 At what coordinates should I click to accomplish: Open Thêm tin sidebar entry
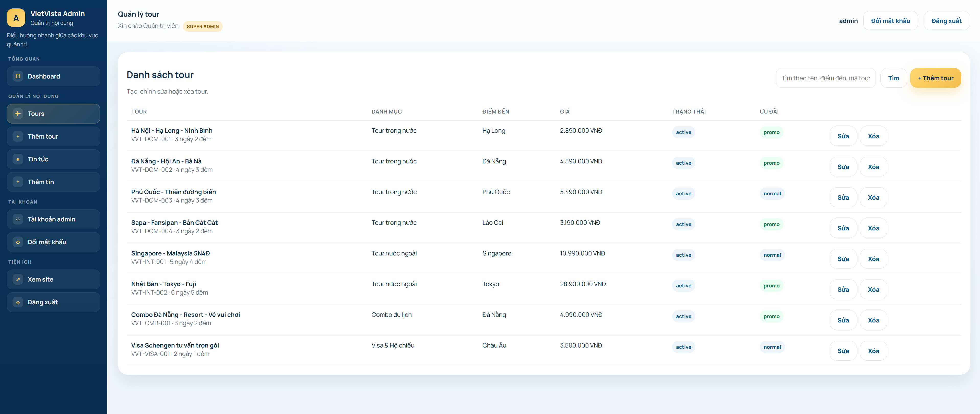tap(53, 182)
